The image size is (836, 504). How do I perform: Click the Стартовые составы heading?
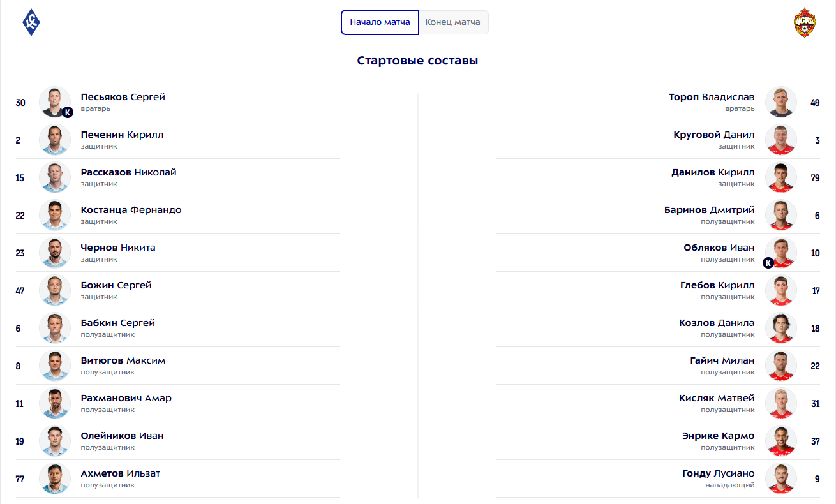click(x=417, y=61)
